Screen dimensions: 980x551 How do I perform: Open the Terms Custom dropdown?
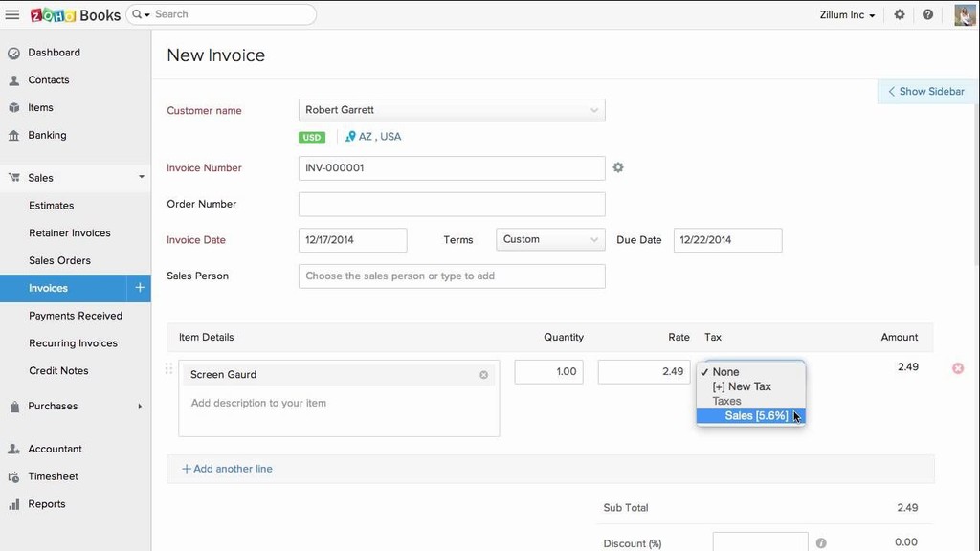click(550, 239)
